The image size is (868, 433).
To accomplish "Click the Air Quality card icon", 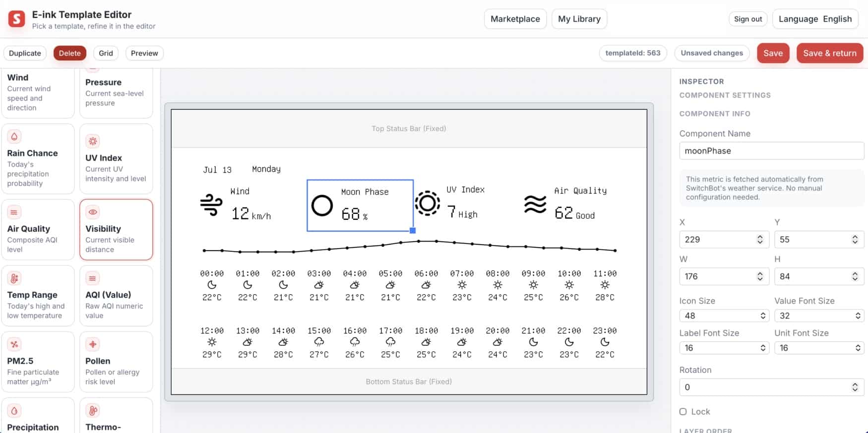I will 14,212.
